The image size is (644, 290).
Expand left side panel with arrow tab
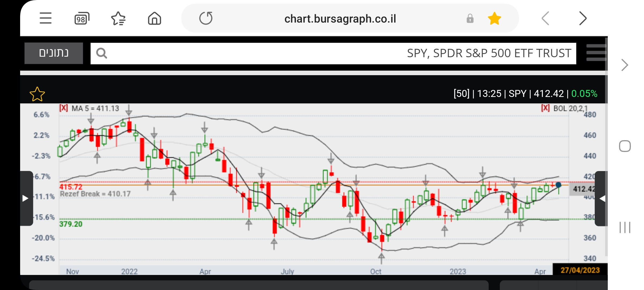[x=26, y=198]
